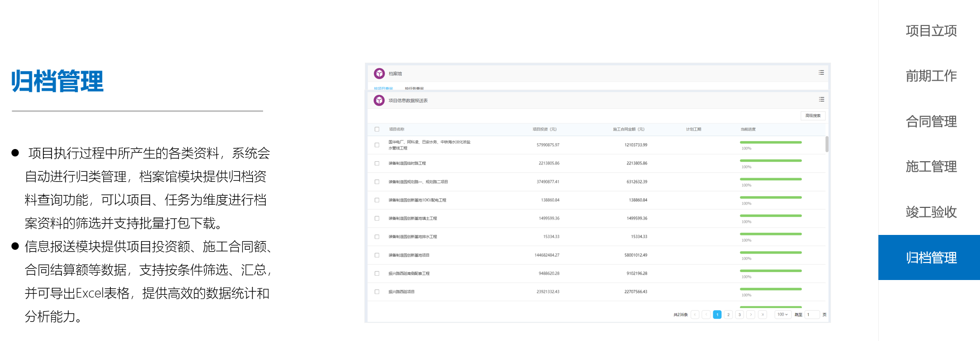Click the 高级搜索 button
The height and width of the screenshot is (341, 980).
[812, 116]
